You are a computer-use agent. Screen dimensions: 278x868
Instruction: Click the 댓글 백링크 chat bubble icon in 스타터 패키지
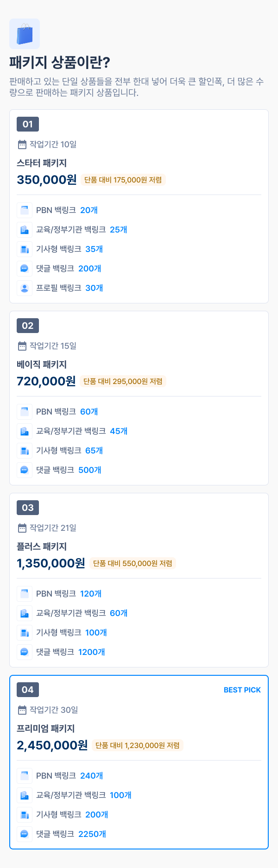(25, 269)
